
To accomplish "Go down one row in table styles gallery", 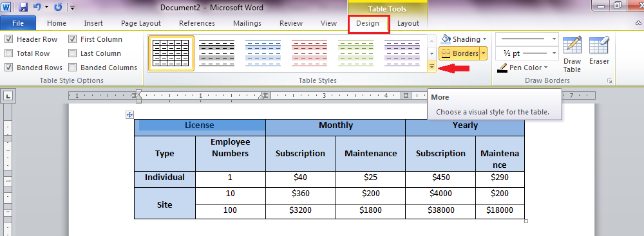I will (x=431, y=53).
